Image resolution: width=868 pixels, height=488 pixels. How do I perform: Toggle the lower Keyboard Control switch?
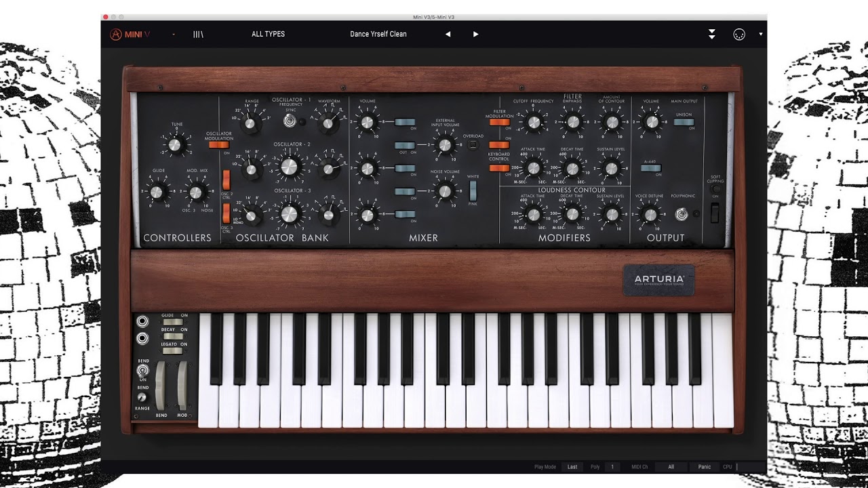click(x=498, y=168)
